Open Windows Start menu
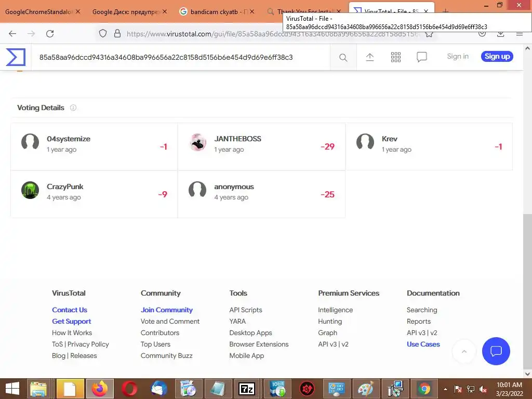Image resolution: width=532 pixels, height=399 pixels. pos(12,389)
